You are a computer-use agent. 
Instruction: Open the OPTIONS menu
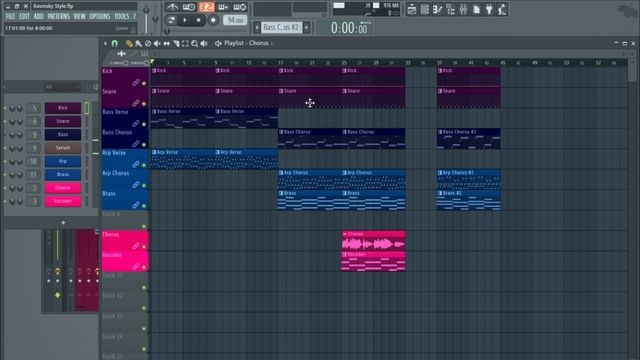(x=100, y=16)
